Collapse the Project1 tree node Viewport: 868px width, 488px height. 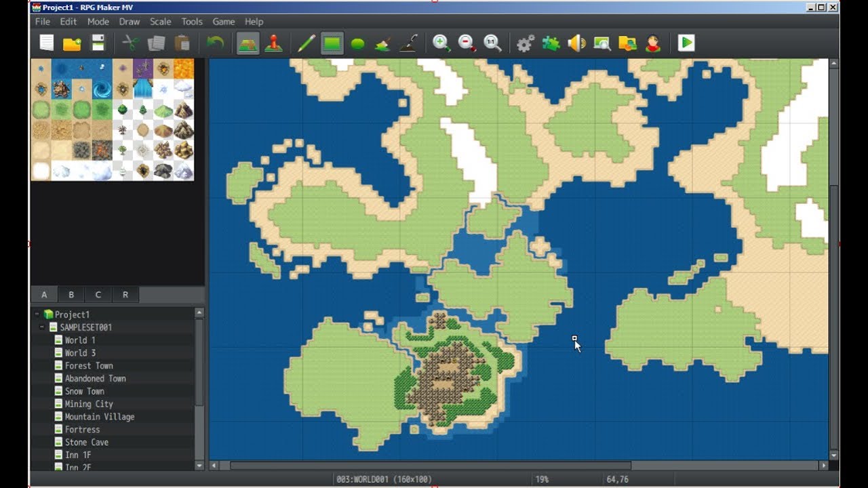tap(37, 314)
